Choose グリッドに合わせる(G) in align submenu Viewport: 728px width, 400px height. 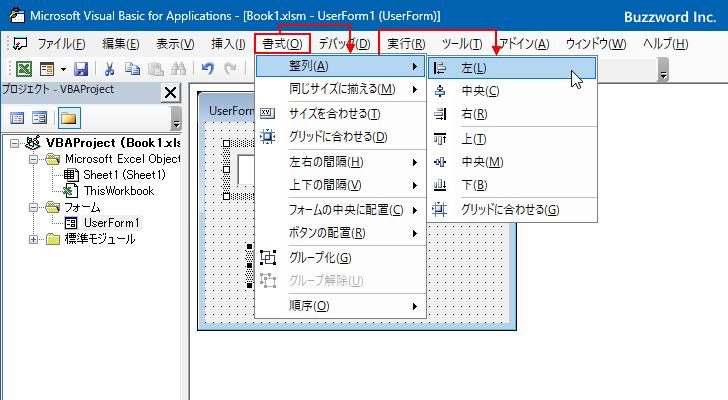(512, 210)
